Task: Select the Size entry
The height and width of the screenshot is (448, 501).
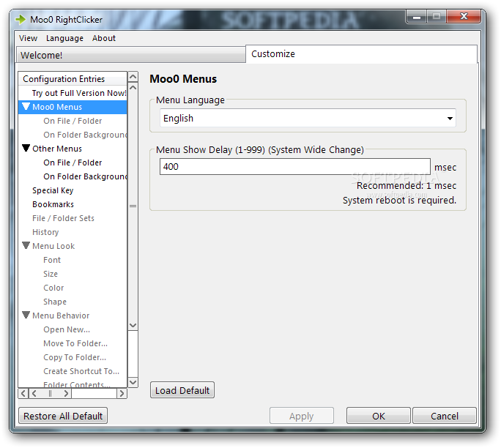Action: tap(51, 274)
